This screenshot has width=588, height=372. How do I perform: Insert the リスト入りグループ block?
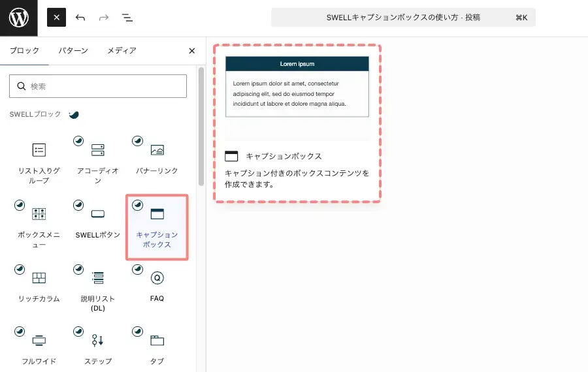point(39,163)
